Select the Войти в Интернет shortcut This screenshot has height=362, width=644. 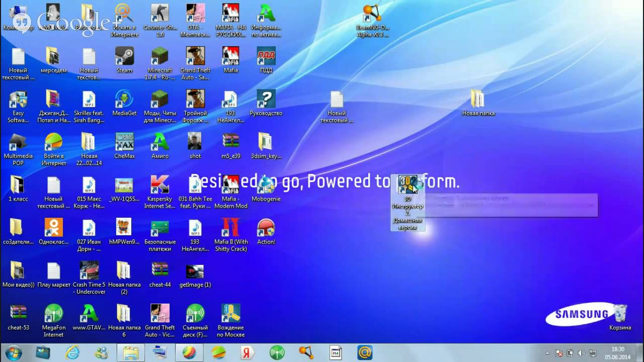click(x=53, y=149)
